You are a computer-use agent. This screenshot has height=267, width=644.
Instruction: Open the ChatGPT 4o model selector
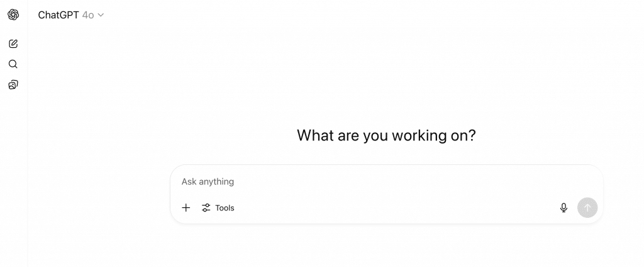(x=71, y=15)
